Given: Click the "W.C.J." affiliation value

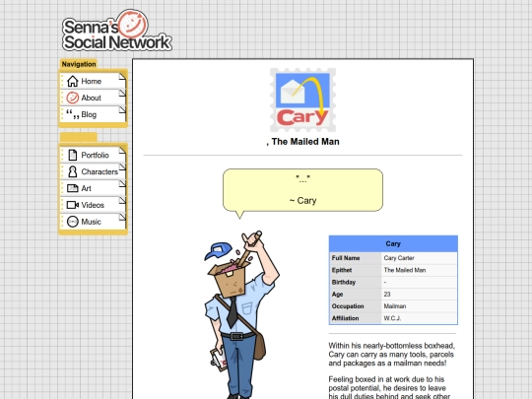Looking at the screenshot, I should click(392, 318).
